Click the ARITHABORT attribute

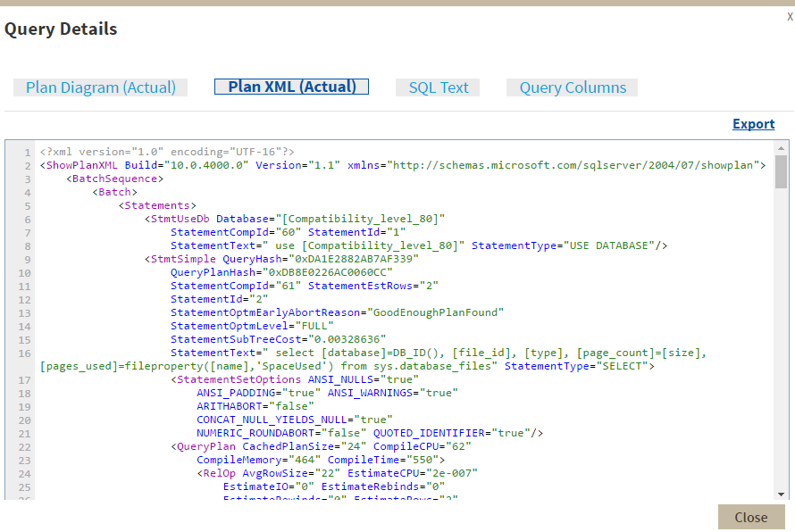[230, 406]
